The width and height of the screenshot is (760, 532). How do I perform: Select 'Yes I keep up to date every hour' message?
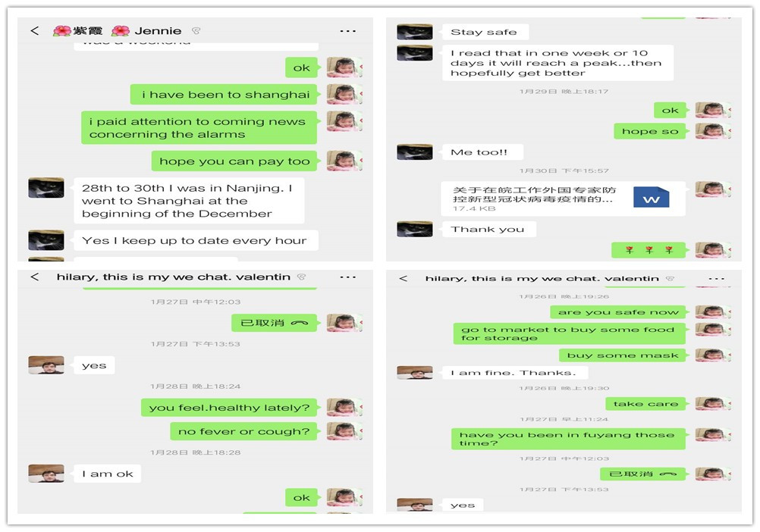(x=196, y=240)
